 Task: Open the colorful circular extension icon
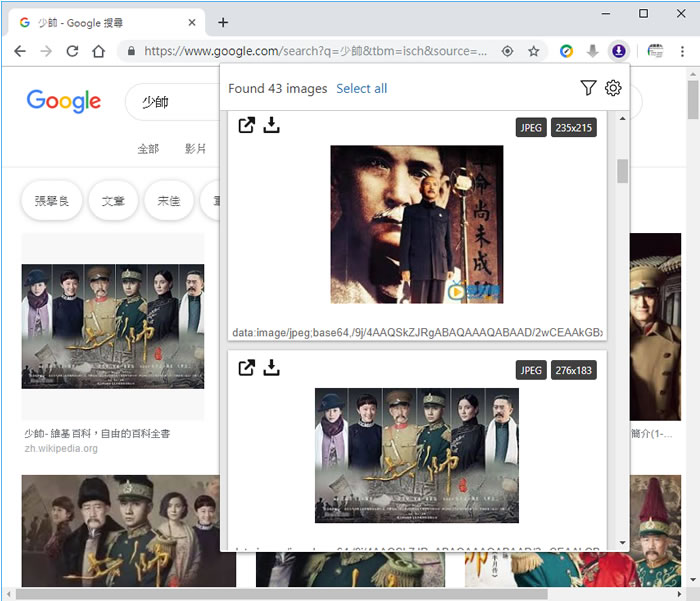point(567,51)
